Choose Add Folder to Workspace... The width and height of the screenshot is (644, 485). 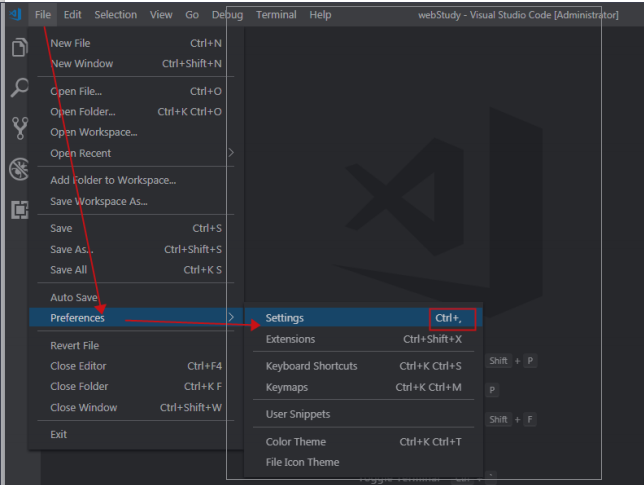coord(136,180)
